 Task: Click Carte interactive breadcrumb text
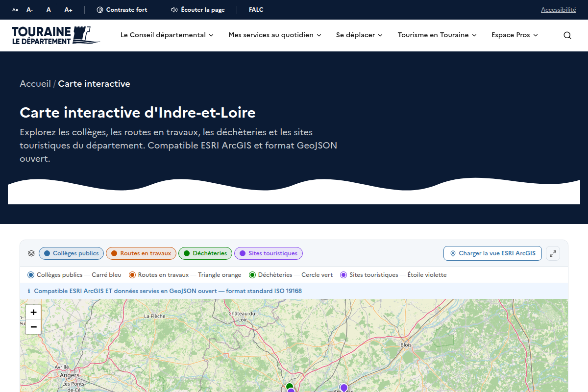tap(94, 84)
